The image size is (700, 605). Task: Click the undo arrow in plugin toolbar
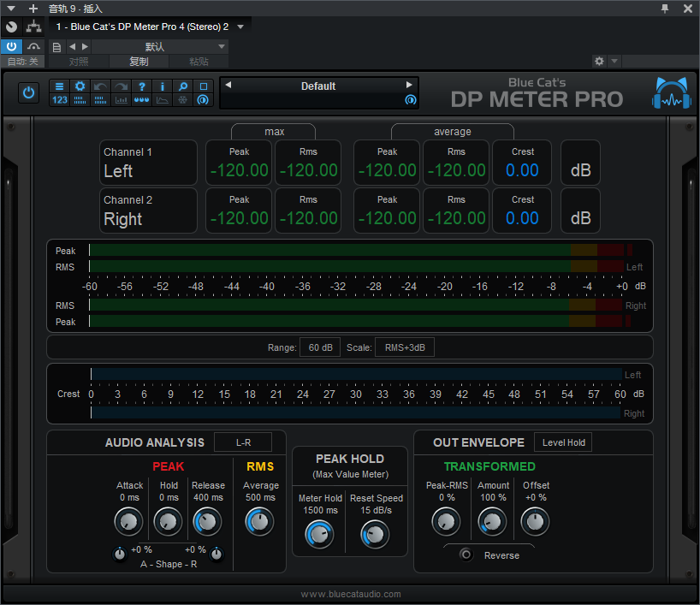point(100,86)
